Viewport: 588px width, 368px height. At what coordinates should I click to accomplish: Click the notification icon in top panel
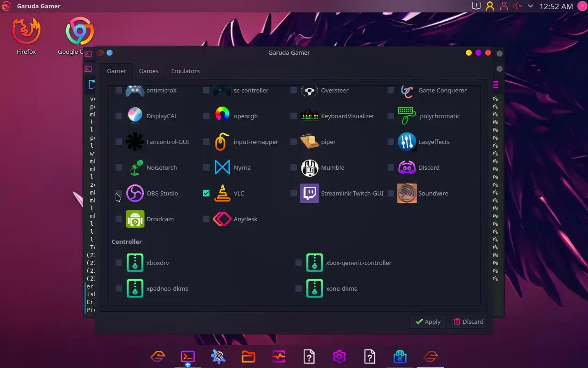[476, 6]
